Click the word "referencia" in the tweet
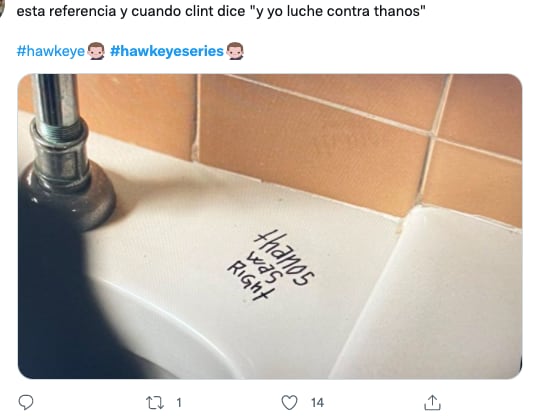534x419 pixels. 82,11
